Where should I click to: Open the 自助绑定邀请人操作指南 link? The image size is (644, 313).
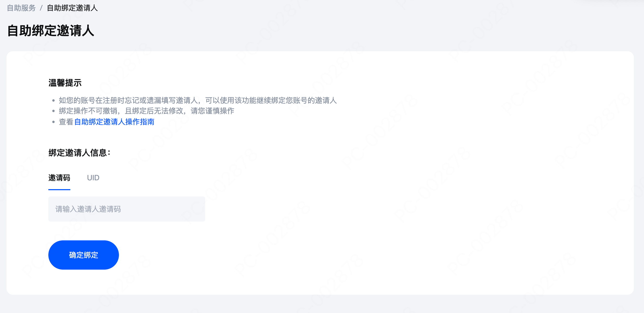tap(114, 122)
